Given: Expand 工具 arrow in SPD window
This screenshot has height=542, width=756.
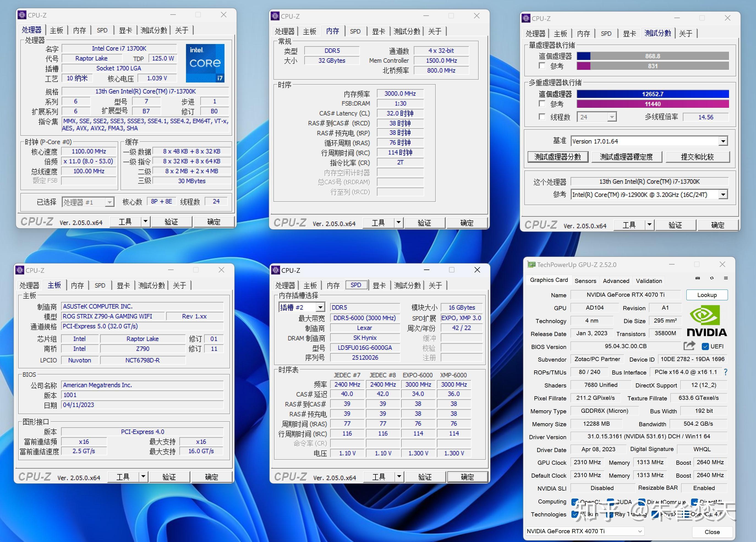Looking at the screenshot, I should click(399, 477).
